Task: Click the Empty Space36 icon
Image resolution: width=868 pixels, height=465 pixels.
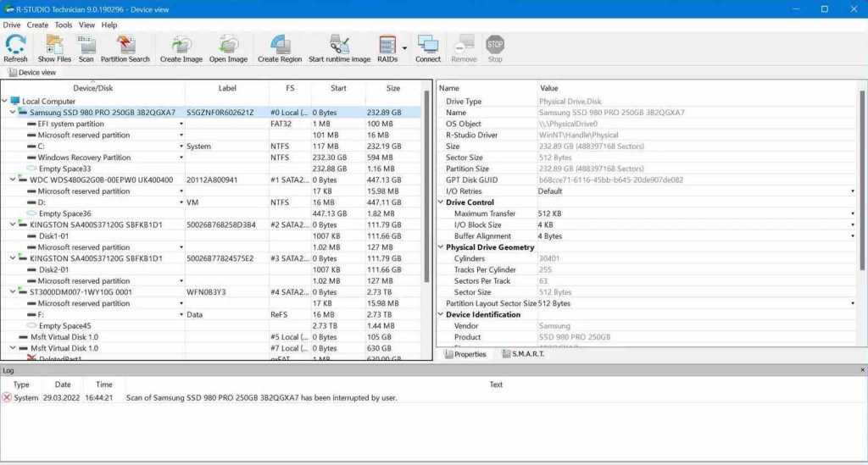Action: coord(31,213)
